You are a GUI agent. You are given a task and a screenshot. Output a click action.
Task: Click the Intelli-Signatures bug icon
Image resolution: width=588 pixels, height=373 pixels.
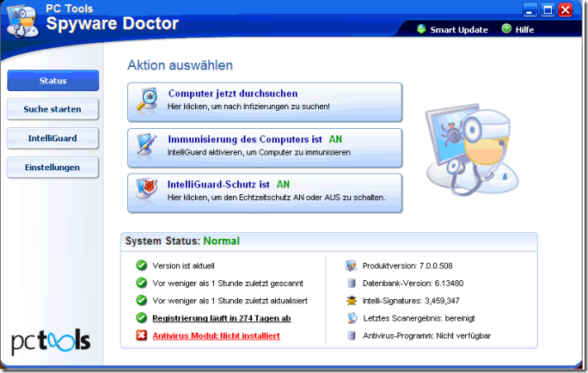[352, 300]
